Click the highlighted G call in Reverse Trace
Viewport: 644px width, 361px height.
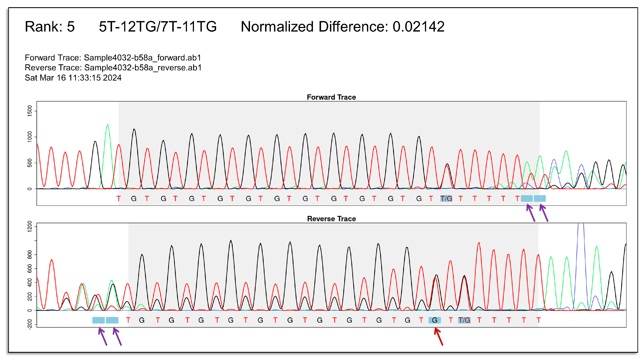pos(435,320)
